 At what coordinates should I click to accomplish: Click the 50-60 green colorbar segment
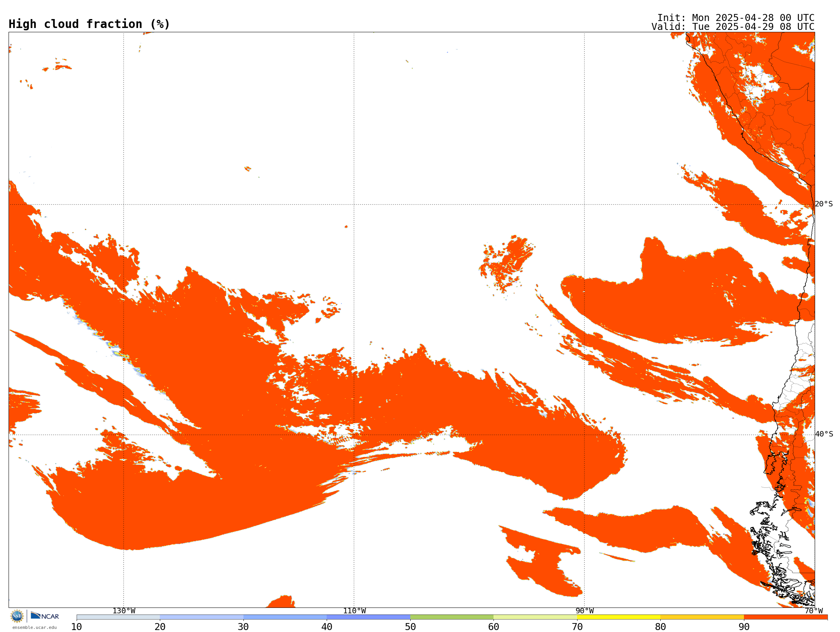coord(452,617)
